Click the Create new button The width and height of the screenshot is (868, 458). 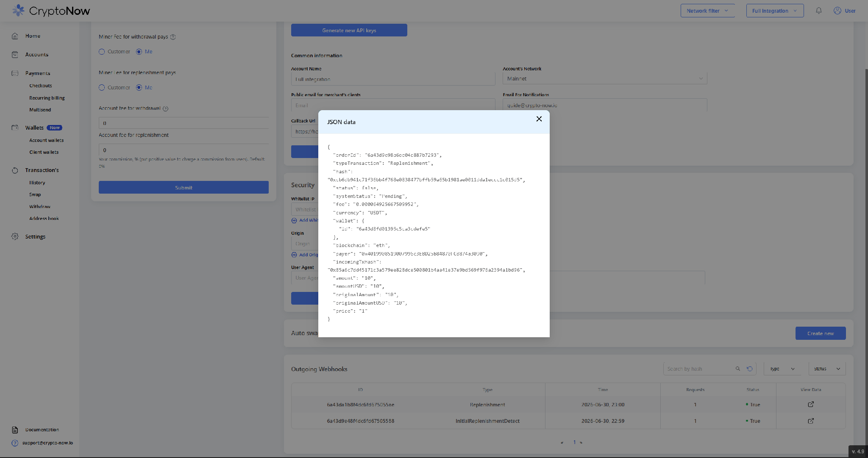tap(821, 333)
